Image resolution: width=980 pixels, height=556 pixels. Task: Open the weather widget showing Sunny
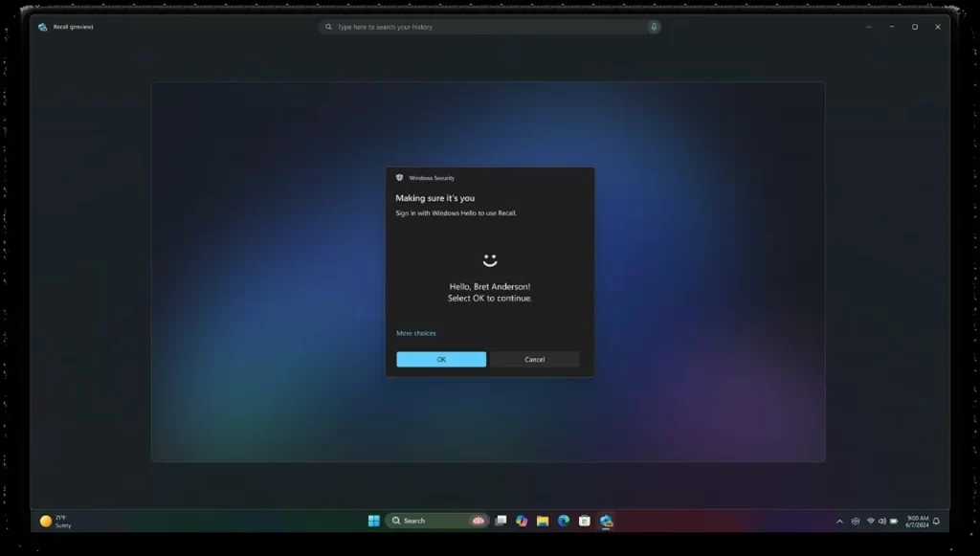[56, 521]
